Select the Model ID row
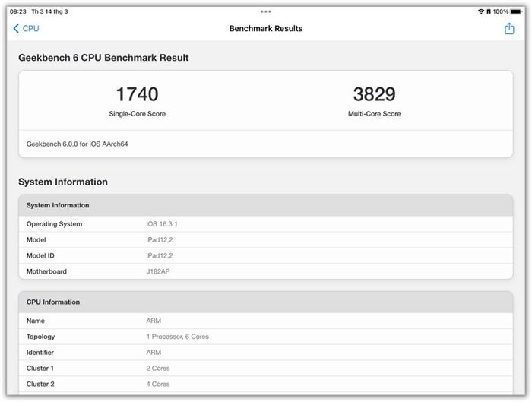Image resolution: width=532 pixels, height=402 pixels. [266, 255]
